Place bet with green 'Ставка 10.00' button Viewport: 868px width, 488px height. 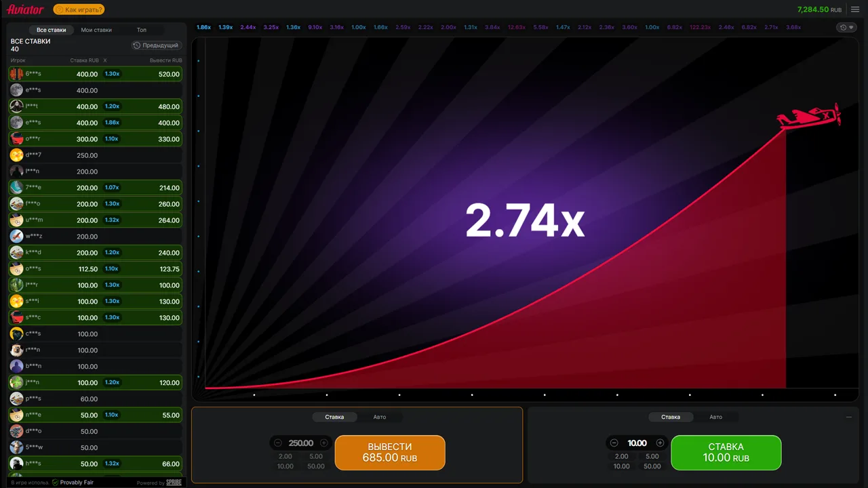pyautogui.click(x=726, y=453)
